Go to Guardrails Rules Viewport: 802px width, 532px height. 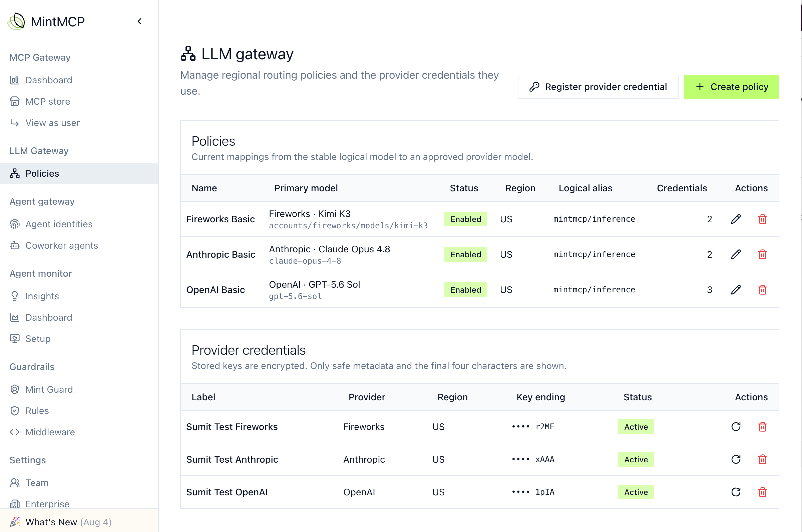point(37,411)
